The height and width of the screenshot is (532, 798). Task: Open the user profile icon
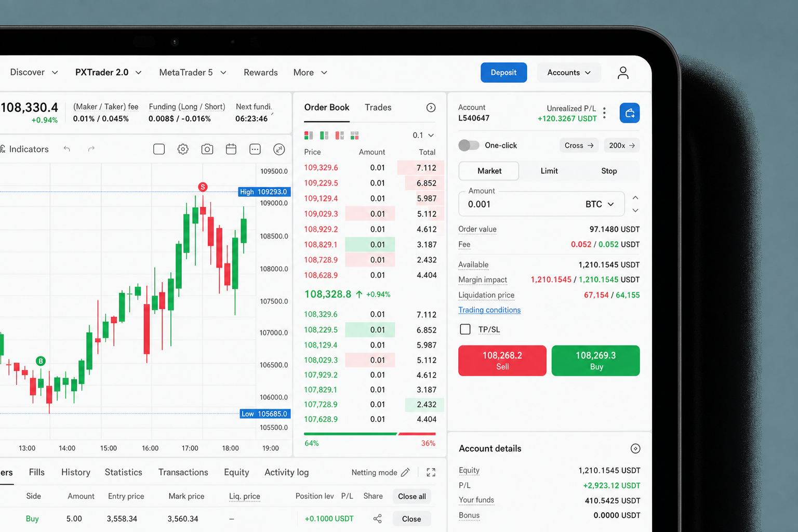pos(623,73)
